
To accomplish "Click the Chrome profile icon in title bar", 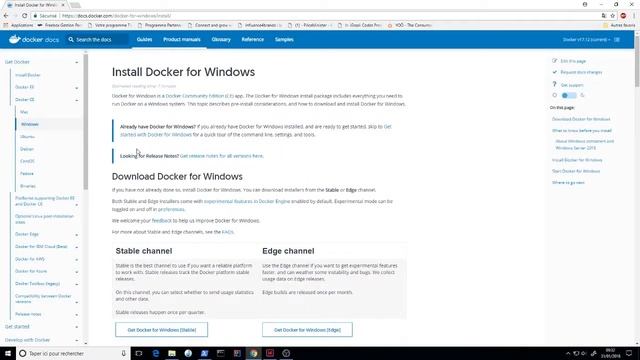I will coord(585,4).
